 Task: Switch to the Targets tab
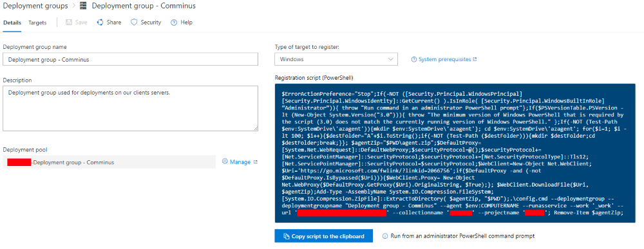[37, 23]
